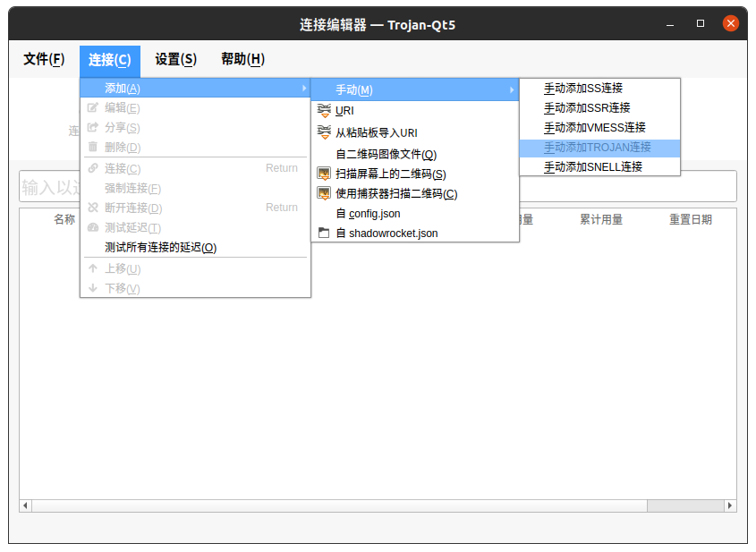
Task: Open the 设置(S) menu
Action: pyautogui.click(x=175, y=59)
